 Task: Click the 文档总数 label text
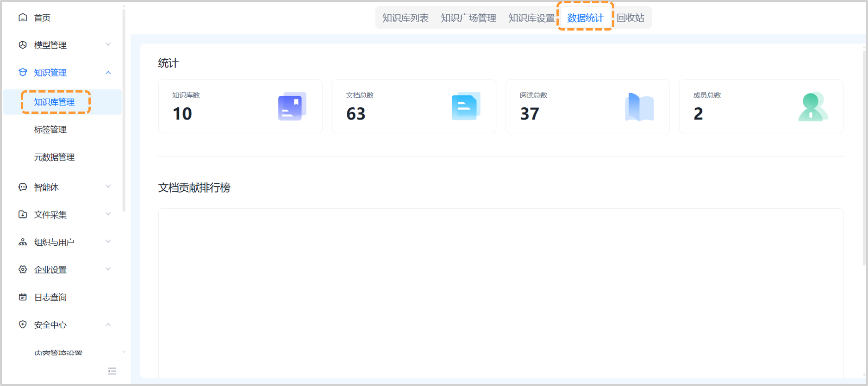tap(360, 95)
